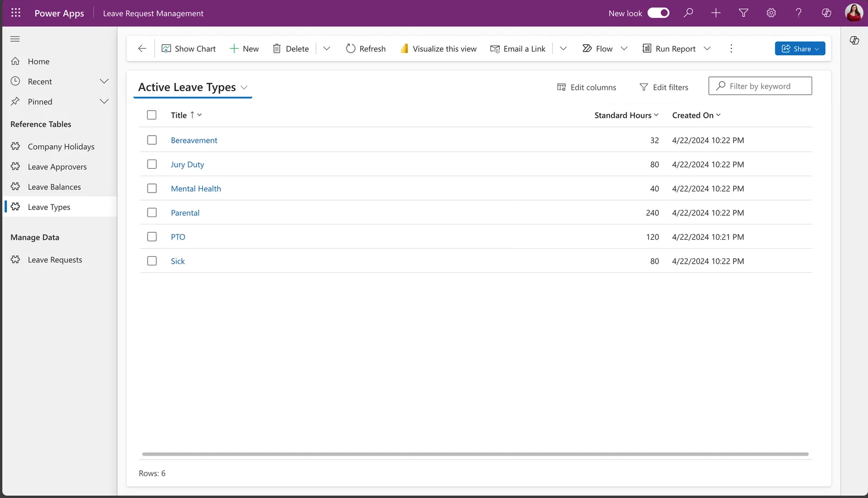The width and height of the screenshot is (868, 498).
Task: Select the Parental row checkbox
Action: coord(152,213)
